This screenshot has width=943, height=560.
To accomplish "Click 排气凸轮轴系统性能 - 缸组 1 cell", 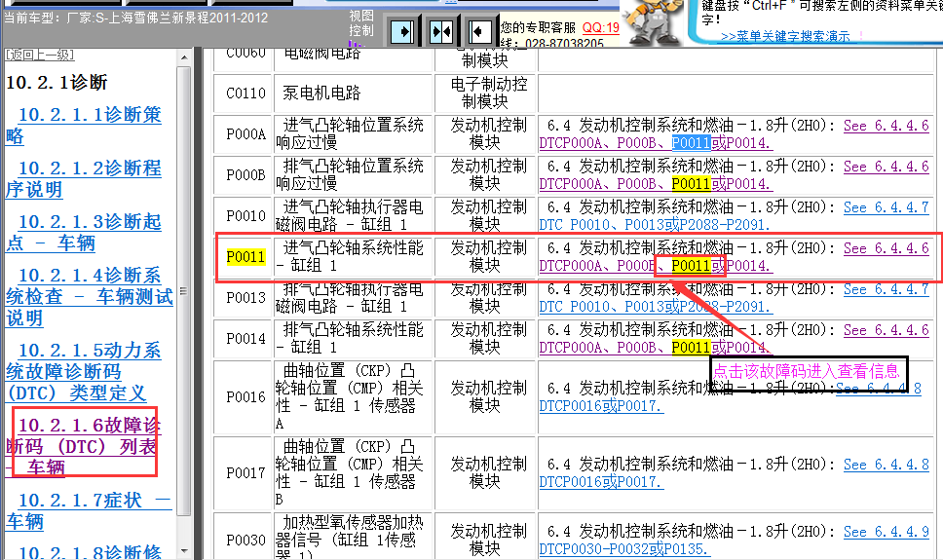I will tap(355, 339).
